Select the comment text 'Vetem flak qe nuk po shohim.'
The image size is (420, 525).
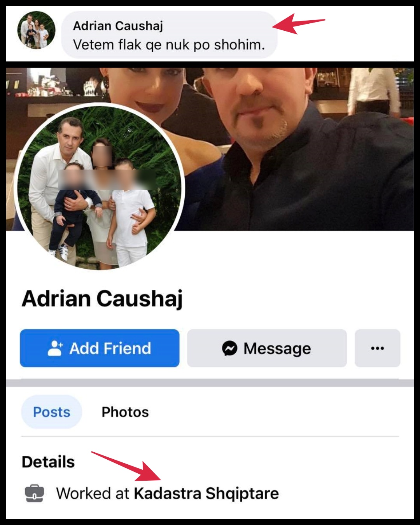tap(169, 45)
